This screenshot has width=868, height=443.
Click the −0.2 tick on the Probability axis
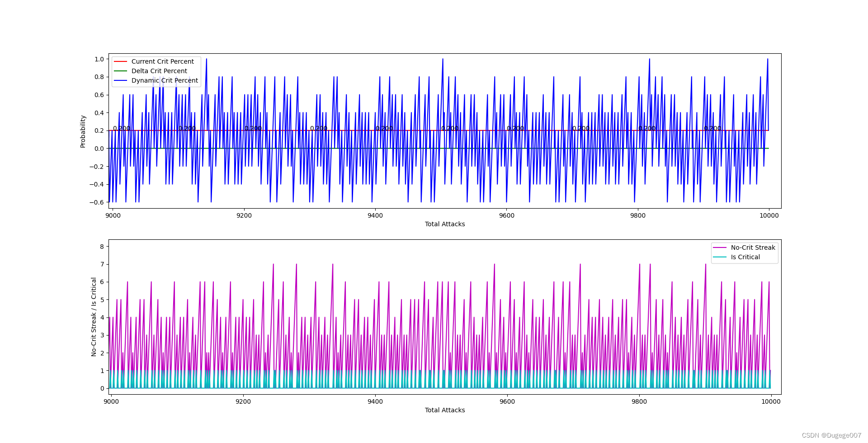[96, 167]
